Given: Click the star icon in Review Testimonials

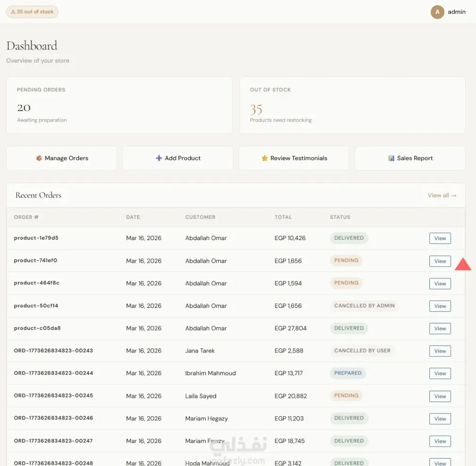Looking at the screenshot, I should [x=265, y=158].
